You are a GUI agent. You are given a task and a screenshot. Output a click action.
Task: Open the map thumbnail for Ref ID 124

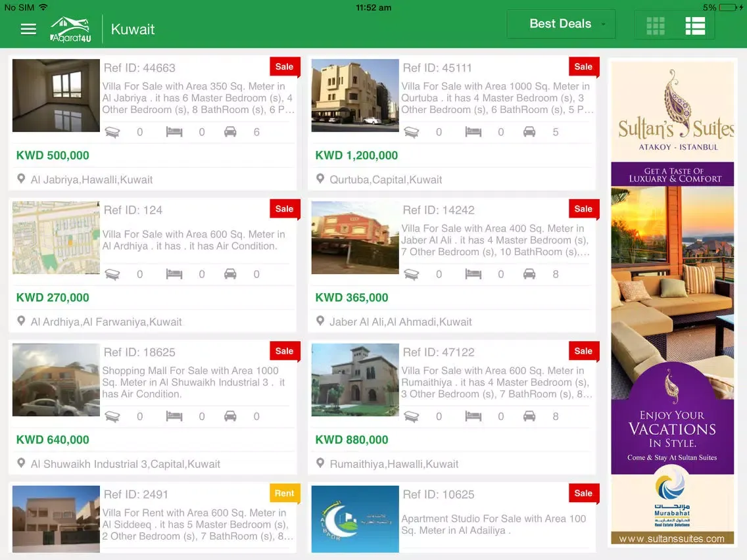(x=56, y=238)
